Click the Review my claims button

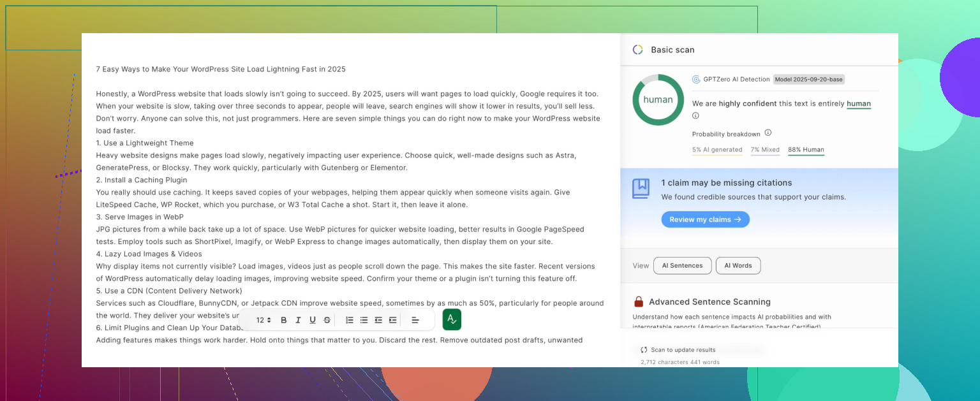pos(705,219)
